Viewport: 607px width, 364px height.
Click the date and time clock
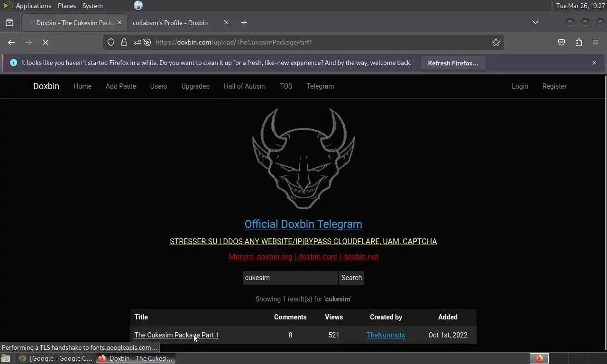pos(580,6)
